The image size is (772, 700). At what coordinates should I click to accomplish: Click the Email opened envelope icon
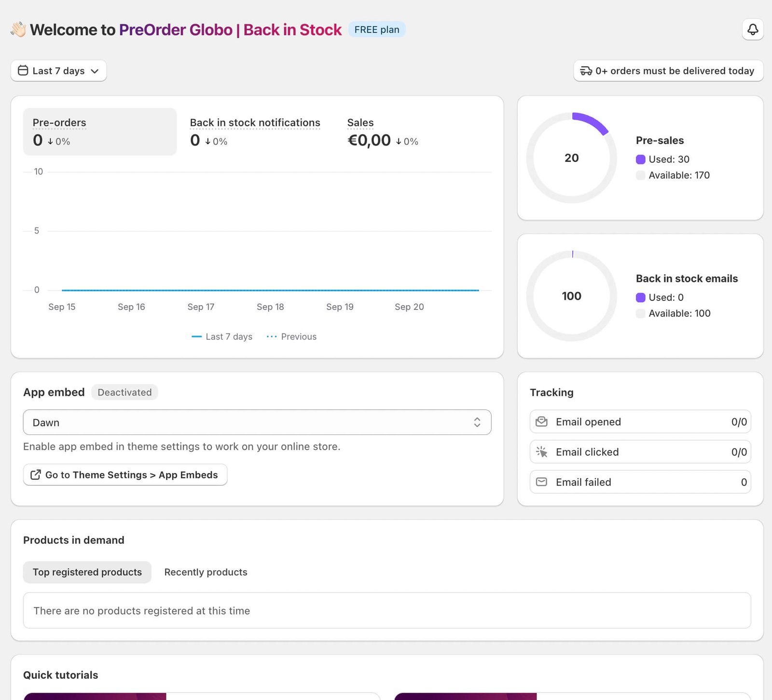click(x=541, y=421)
